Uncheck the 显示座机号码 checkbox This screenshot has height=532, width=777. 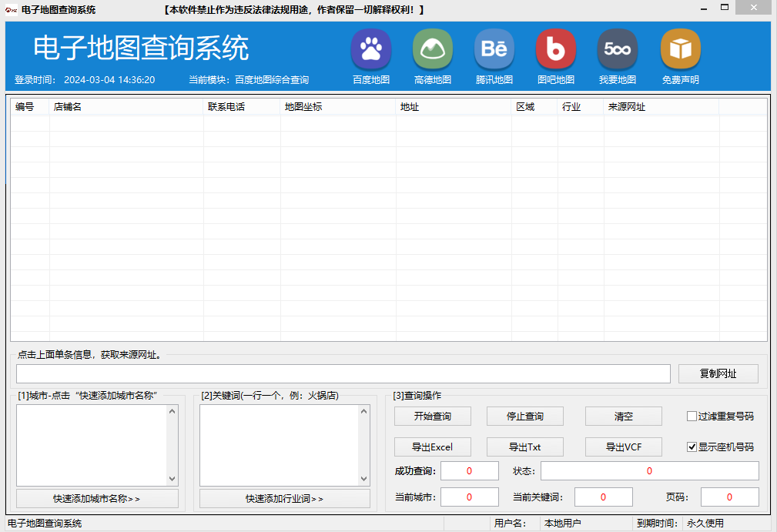point(692,447)
